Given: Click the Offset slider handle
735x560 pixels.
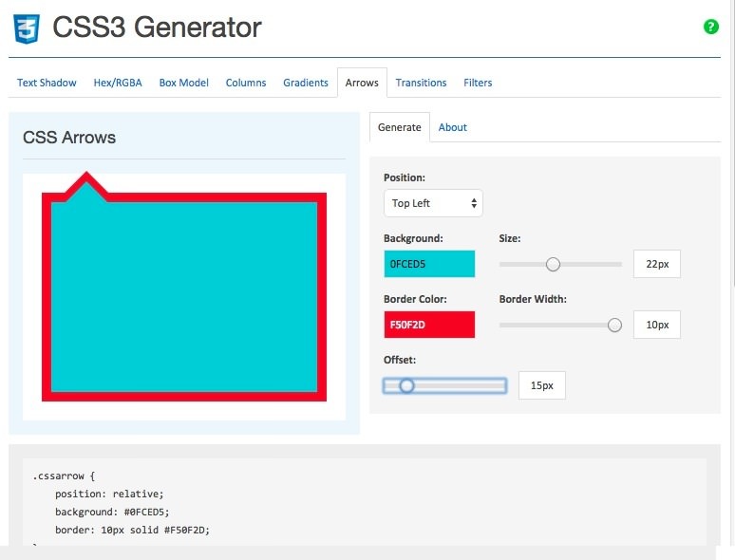Looking at the screenshot, I should [x=406, y=385].
